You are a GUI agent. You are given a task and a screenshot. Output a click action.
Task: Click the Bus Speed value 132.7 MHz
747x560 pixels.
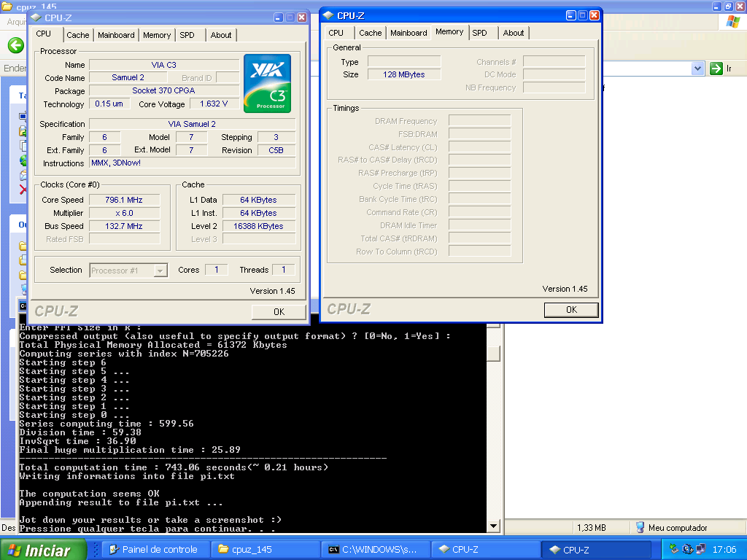point(124,226)
